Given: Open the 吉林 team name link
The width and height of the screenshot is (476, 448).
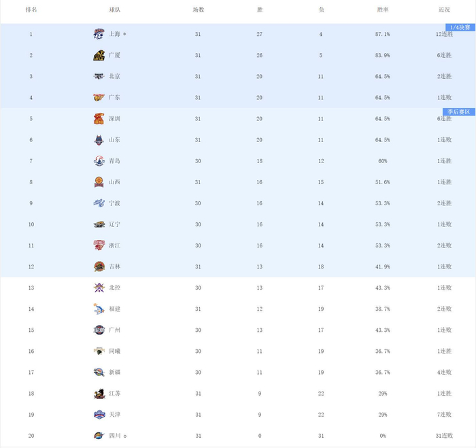Looking at the screenshot, I should [115, 266].
